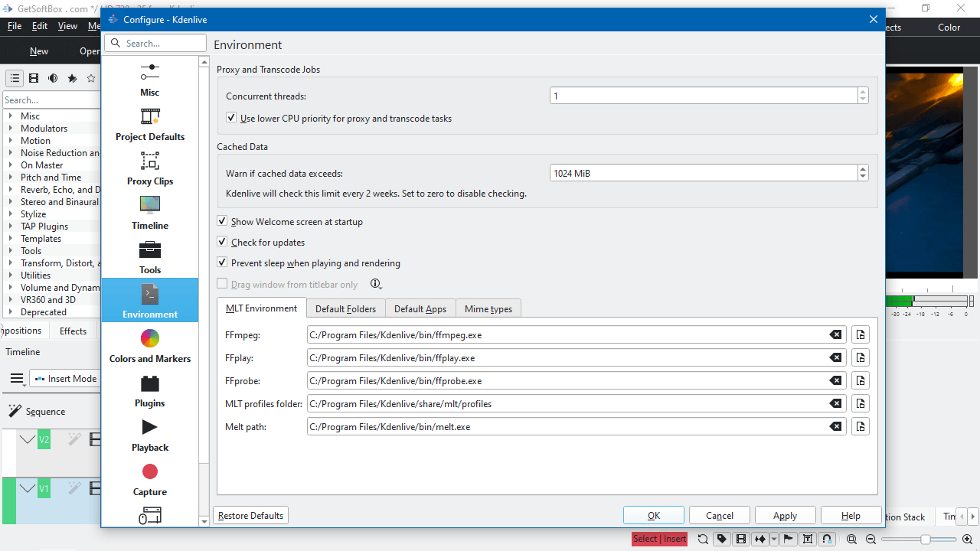This screenshot has width=980, height=551.
Task: Browse for the Melt executable file
Action: pos(861,426)
